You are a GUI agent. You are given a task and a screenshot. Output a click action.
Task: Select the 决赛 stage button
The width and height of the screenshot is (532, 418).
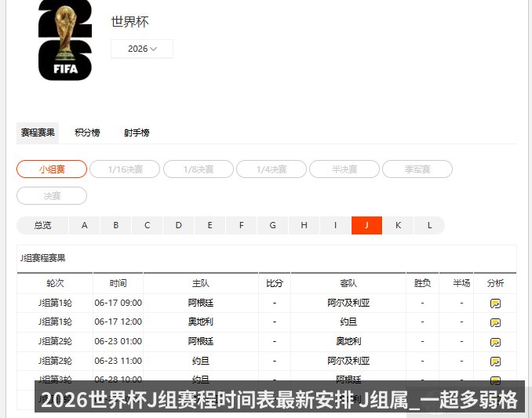pyautogui.click(x=52, y=196)
